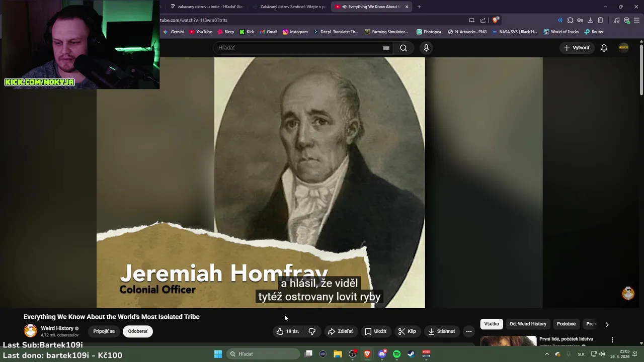Open a new browser tab
644x362 pixels.
tap(419, 7)
